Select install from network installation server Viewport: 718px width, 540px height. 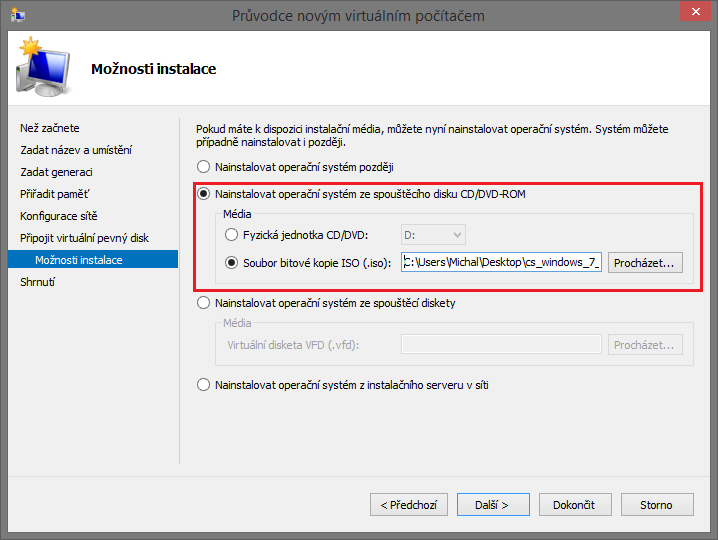[205, 384]
